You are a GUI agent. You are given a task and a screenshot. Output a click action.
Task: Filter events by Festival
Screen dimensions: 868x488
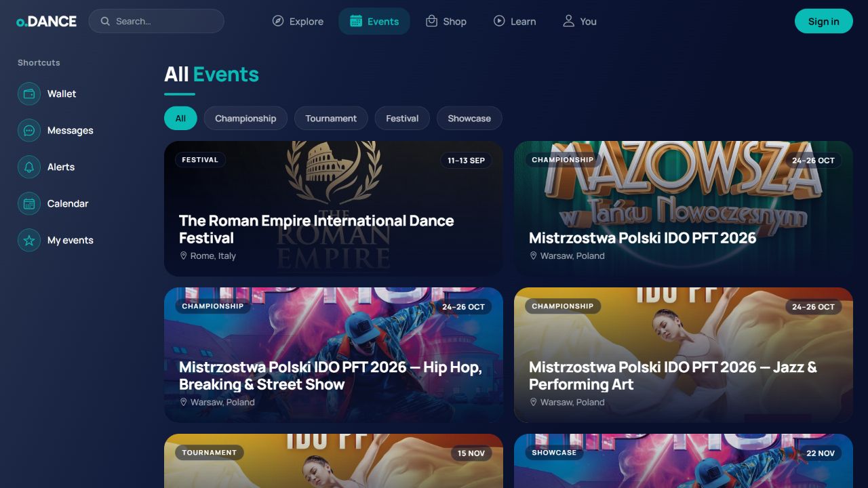coord(402,118)
